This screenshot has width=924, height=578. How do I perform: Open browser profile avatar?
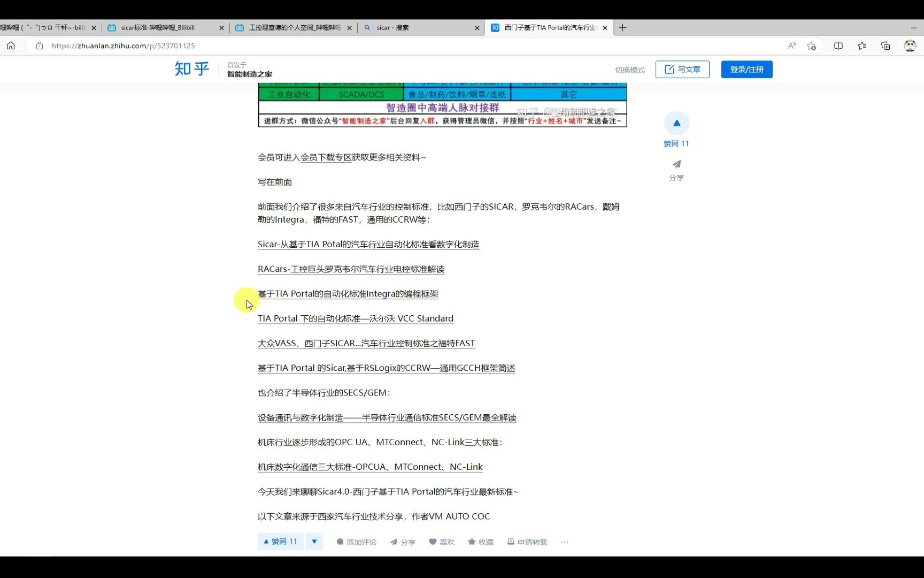tap(910, 45)
